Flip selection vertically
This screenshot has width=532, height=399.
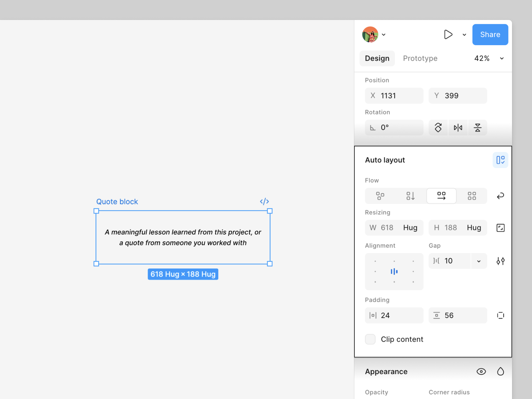point(477,127)
